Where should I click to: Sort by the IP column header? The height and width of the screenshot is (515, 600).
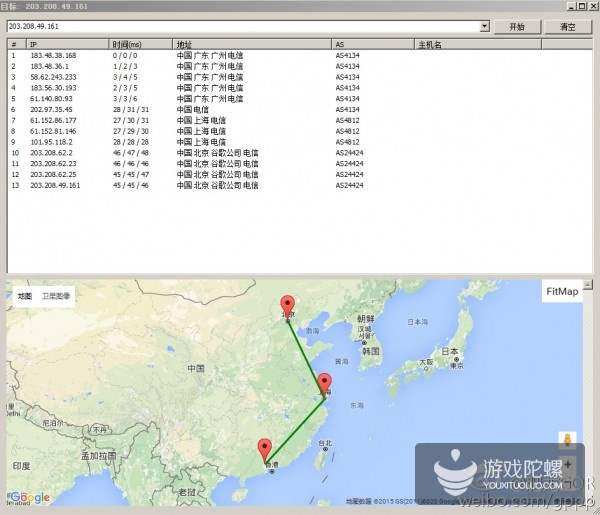(68, 45)
